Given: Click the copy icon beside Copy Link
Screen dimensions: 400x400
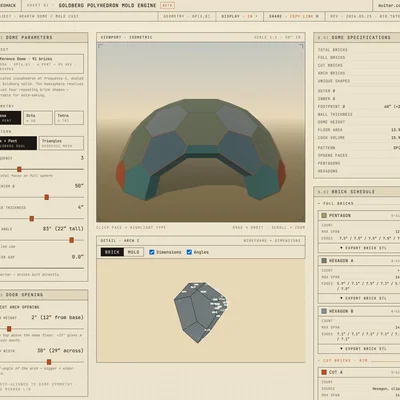Looking at the screenshot, I should click(x=317, y=16).
